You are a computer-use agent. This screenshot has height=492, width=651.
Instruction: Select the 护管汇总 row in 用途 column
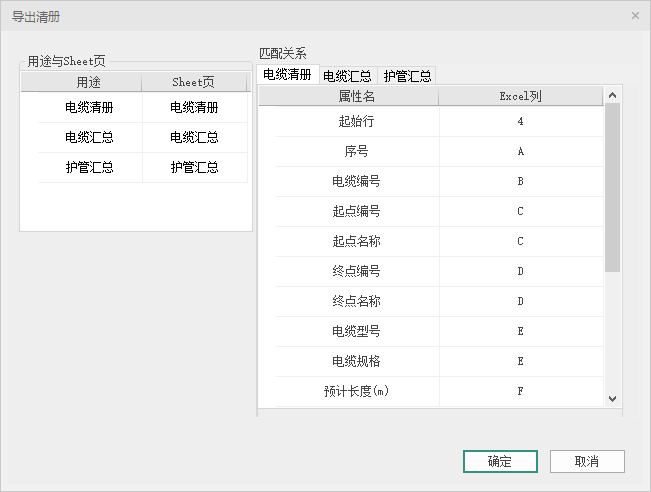click(89, 168)
